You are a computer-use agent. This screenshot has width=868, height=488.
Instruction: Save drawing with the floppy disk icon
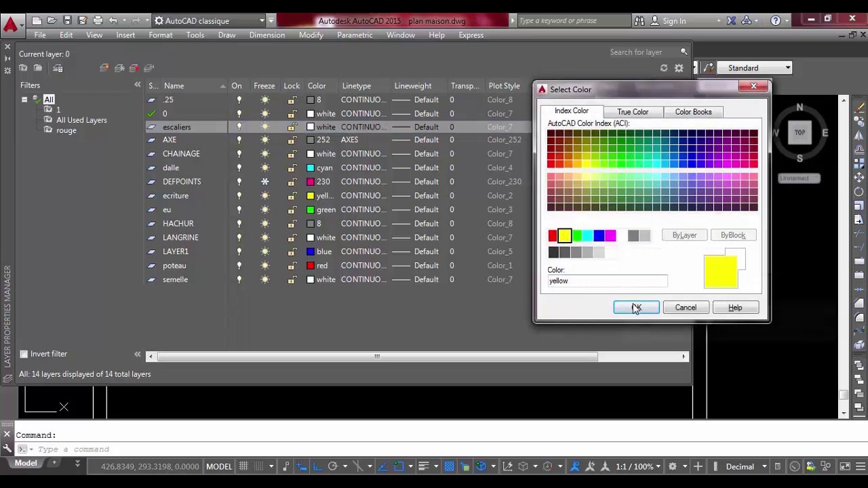(67, 20)
